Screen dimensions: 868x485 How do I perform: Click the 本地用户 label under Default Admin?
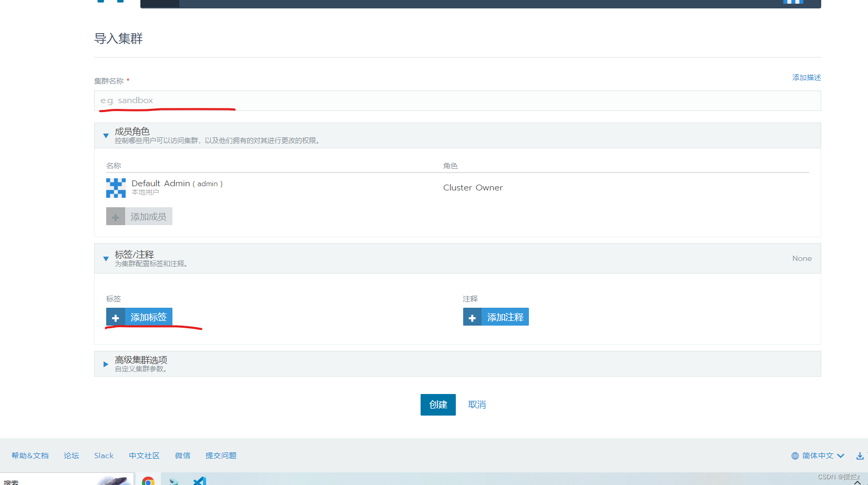pyautogui.click(x=145, y=193)
